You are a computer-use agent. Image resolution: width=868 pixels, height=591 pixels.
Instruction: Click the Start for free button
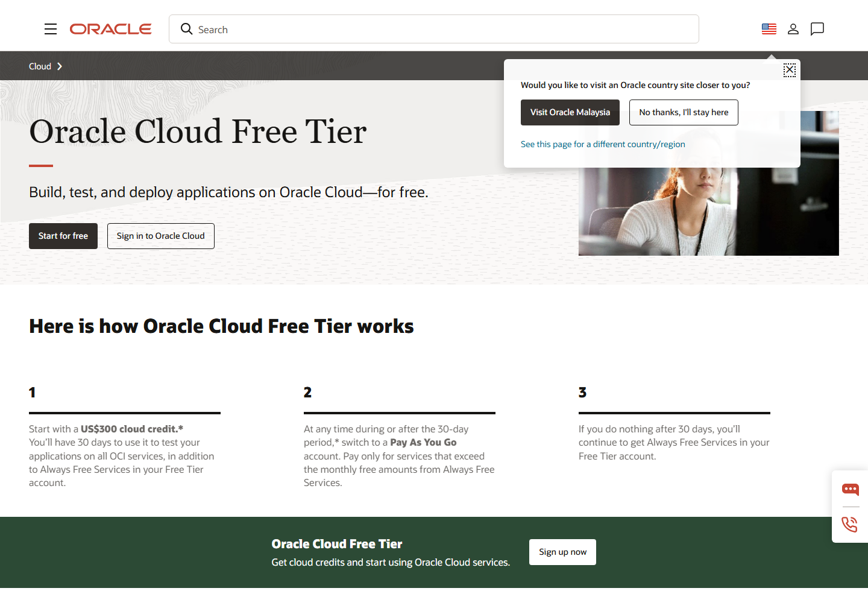click(x=63, y=236)
